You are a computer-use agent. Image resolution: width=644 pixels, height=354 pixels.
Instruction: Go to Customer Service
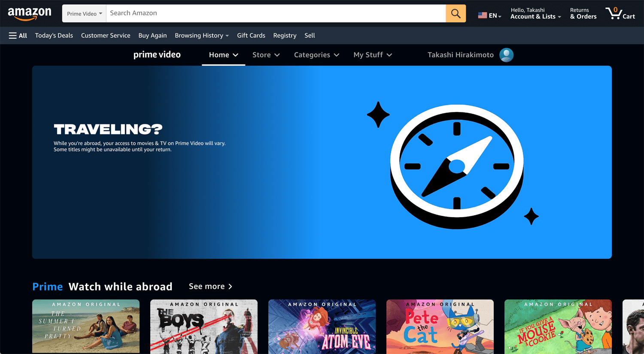106,36
